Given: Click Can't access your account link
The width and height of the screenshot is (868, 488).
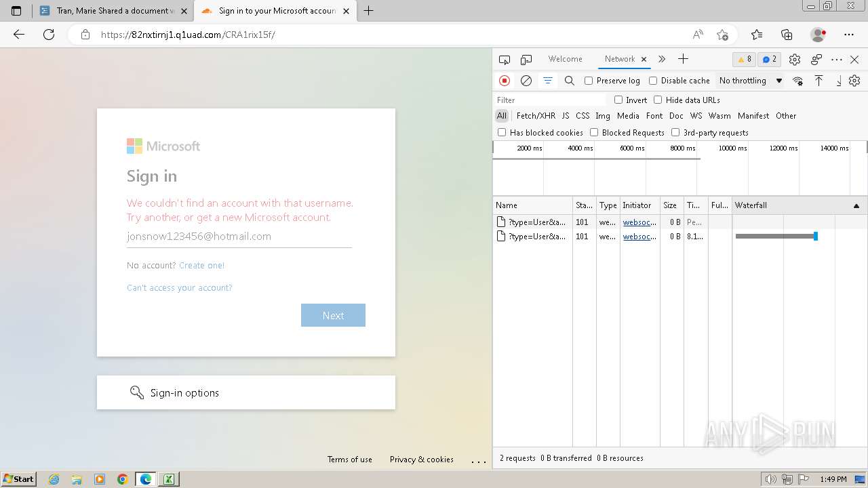Looking at the screenshot, I should [x=180, y=288].
